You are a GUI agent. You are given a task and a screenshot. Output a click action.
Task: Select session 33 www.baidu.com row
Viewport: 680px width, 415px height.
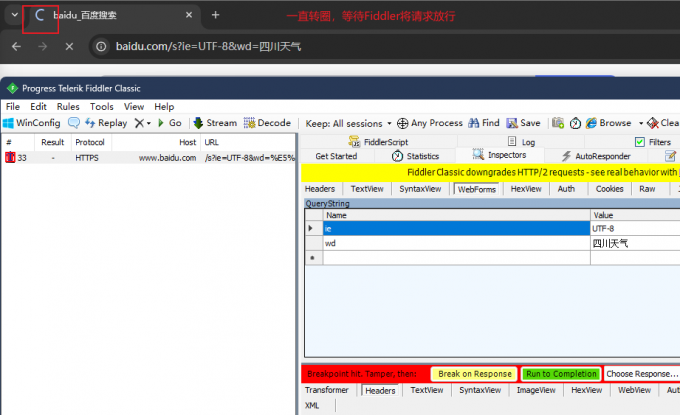(x=149, y=158)
